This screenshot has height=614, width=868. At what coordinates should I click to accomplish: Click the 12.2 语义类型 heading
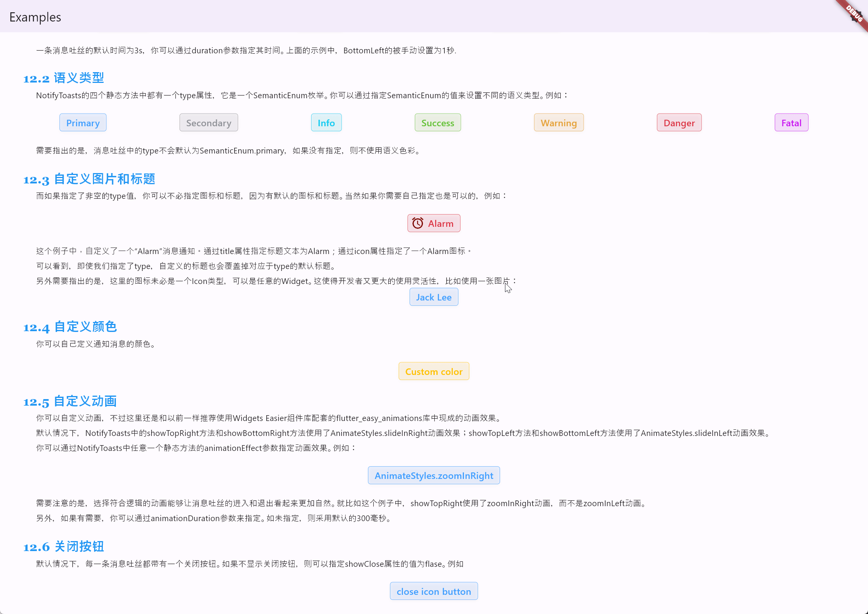click(x=63, y=78)
